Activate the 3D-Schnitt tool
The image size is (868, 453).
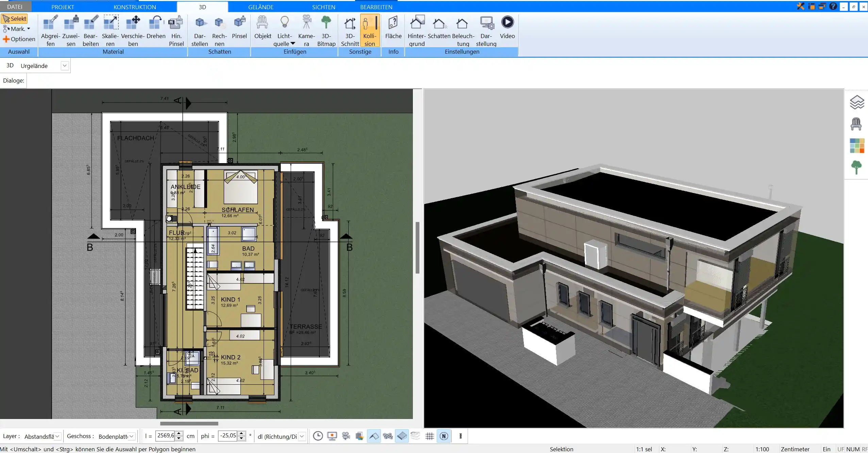tap(350, 31)
